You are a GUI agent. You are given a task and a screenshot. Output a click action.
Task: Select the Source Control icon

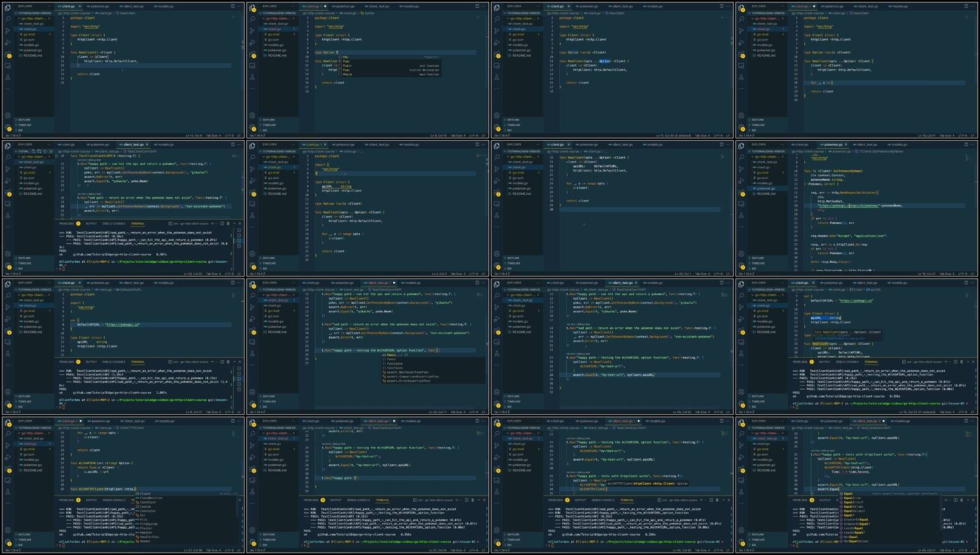coord(7,31)
